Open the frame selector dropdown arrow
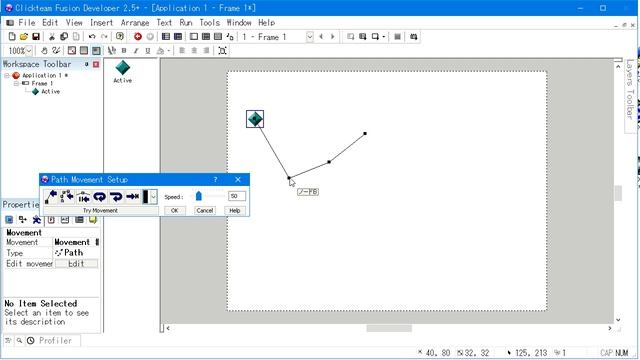This screenshot has height=360, width=640. point(310,37)
